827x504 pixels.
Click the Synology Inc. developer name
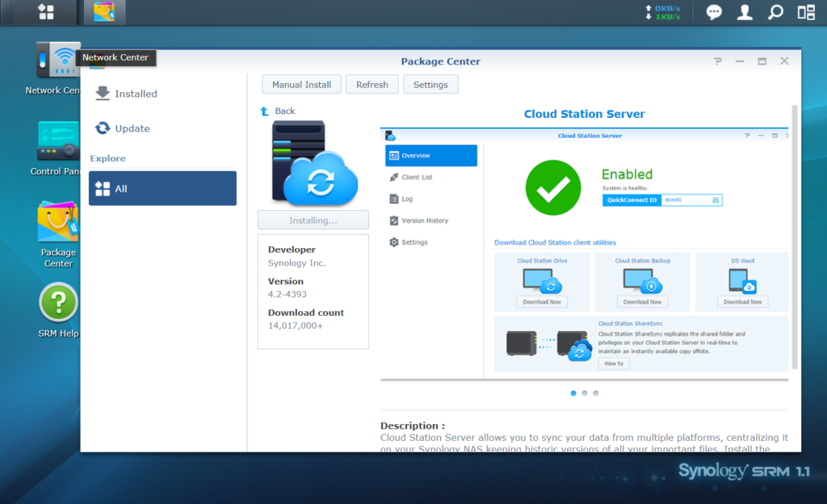click(x=296, y=263)
